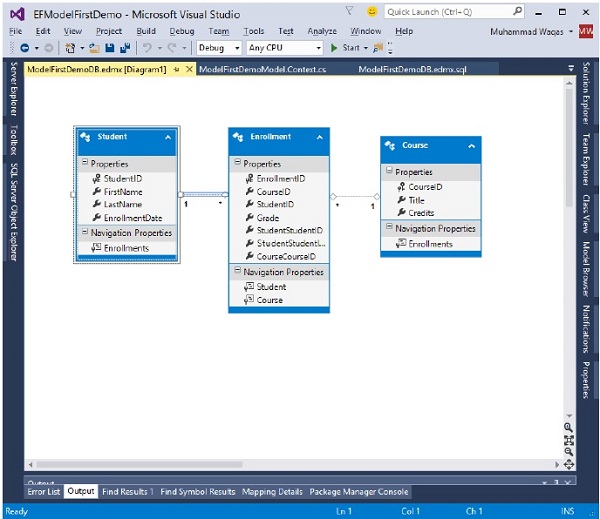Click the feedback smiley icon
The height and width of the screenshot is (519, 600).
[372, 11]
